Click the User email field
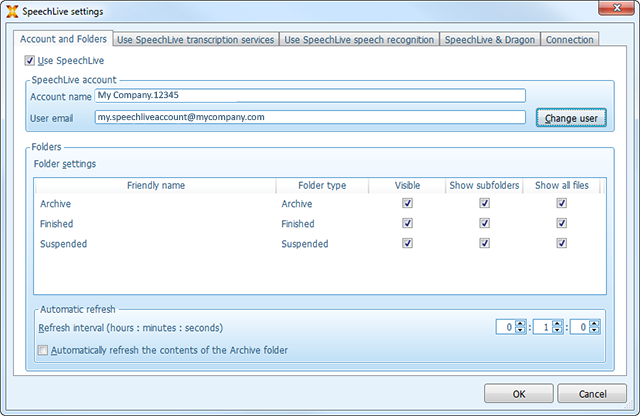 tap(310, 117)
